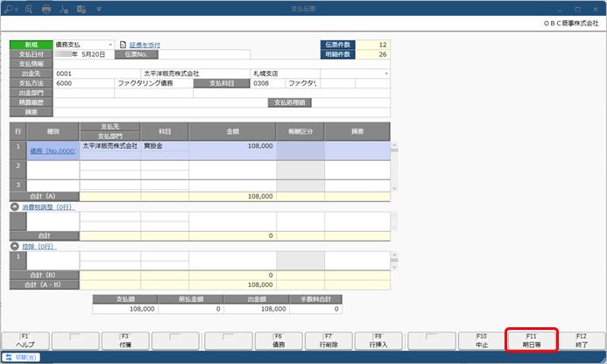Click the 精算履歴 field
Viewport: 607px width, 364px height.
(x=160, y=102)
